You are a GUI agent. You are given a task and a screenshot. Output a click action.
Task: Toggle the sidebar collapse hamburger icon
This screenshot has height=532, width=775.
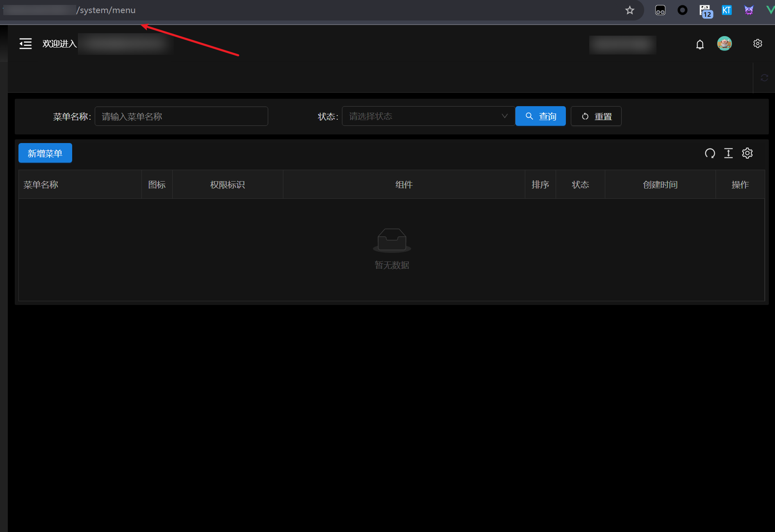click(x=25, y=44)
